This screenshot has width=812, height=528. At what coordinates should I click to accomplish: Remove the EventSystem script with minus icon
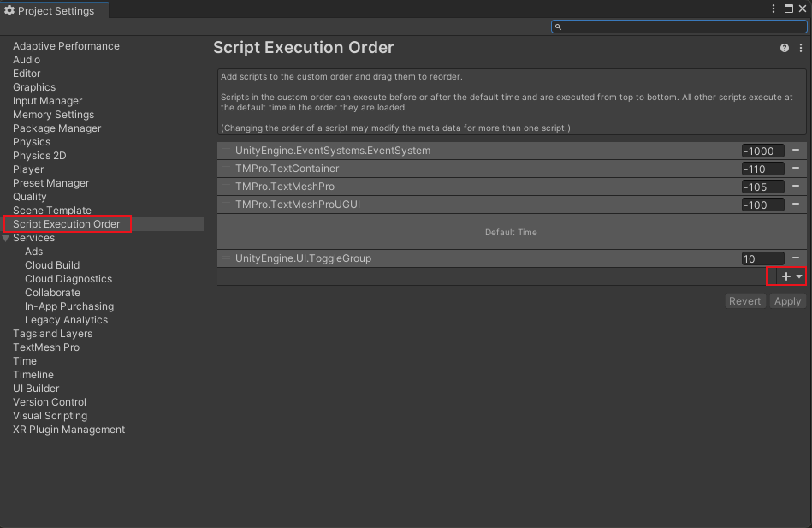coord(796,151)
